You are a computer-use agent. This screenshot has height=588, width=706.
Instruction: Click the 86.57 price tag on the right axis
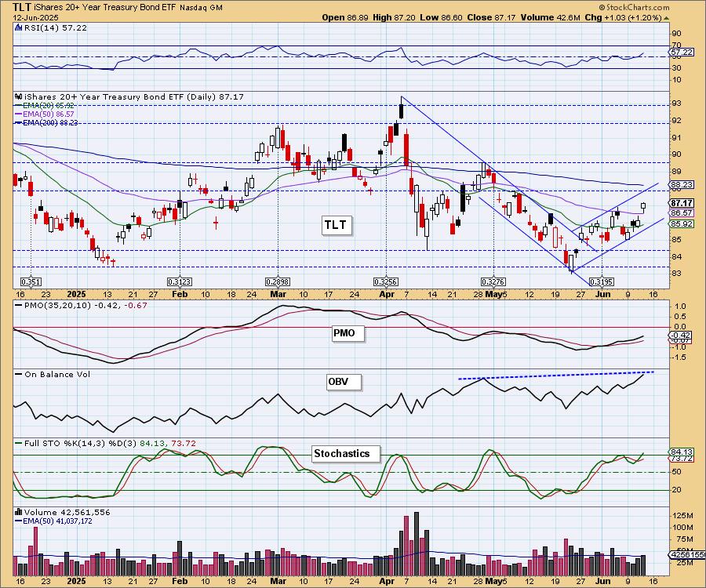(x=681, y=212)
